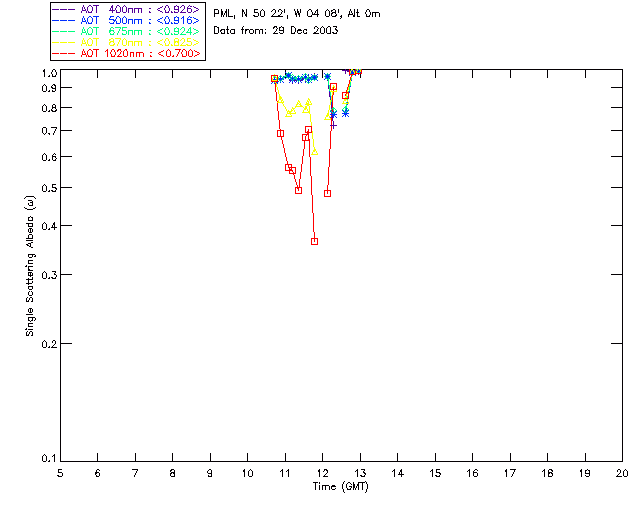
Task: Click the x-axis title "Time (GMT)"
Action: [340, 487]
